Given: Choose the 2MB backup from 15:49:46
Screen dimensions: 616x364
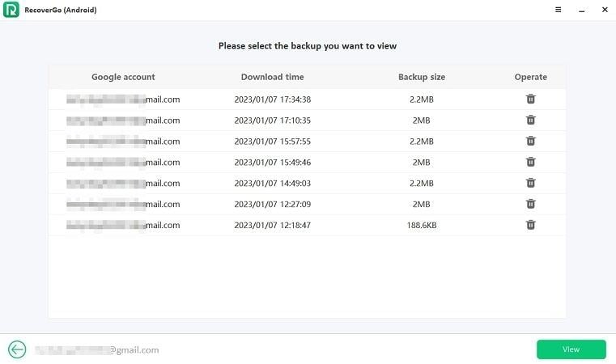Looking at the screenshot, I should click(x=272, y=163).
